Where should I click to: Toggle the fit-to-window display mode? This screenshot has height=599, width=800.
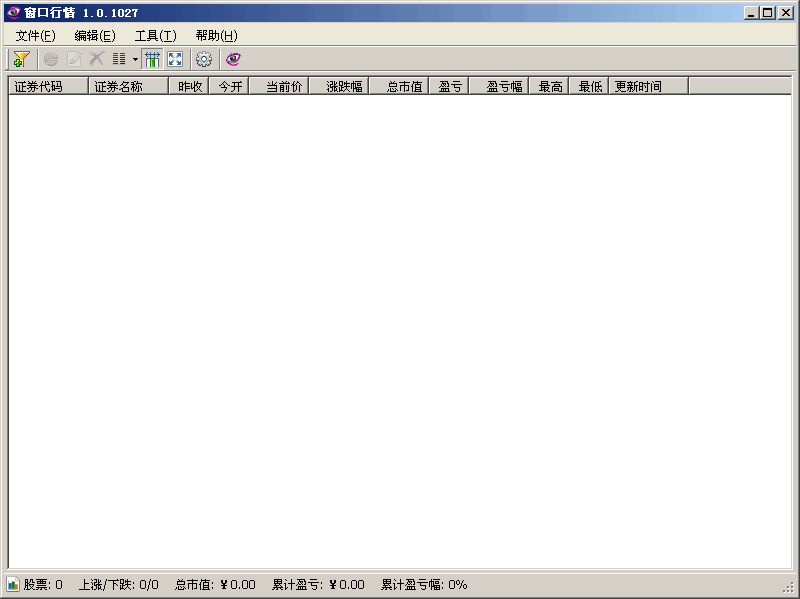[175, 59]
